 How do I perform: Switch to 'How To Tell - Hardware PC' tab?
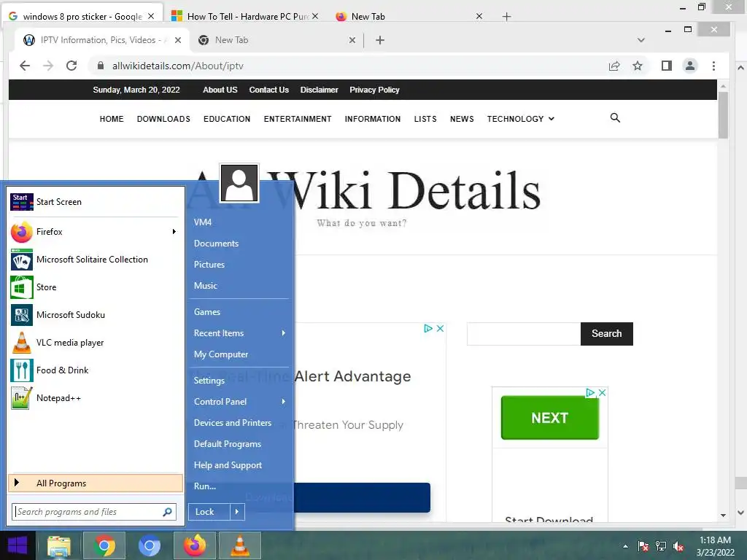pyautogui.click(x=244, y=16)
